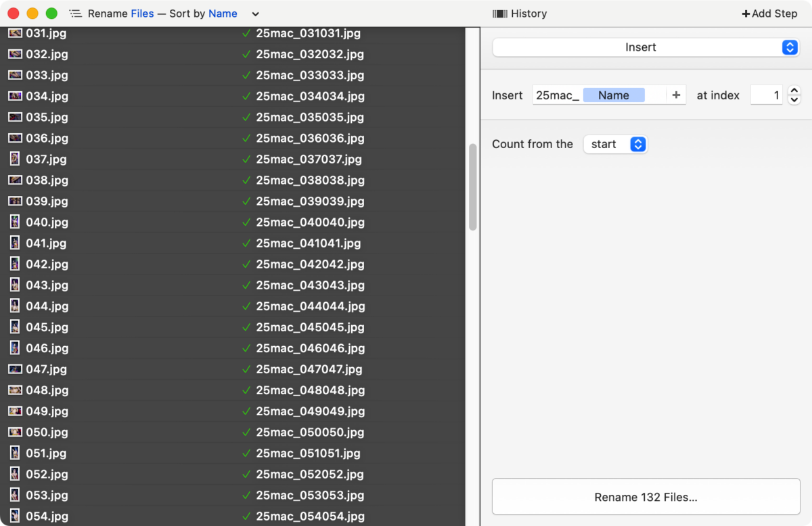
Task: Click the green checkmark beside 25mac_040040.jpg
Action: point(246,222)
